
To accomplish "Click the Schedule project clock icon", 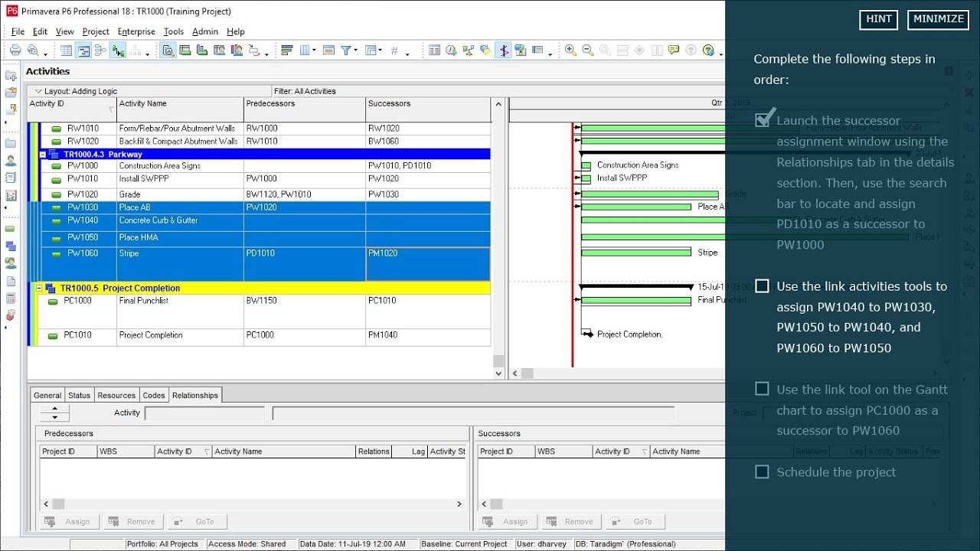I will click(x=451, y=51).
